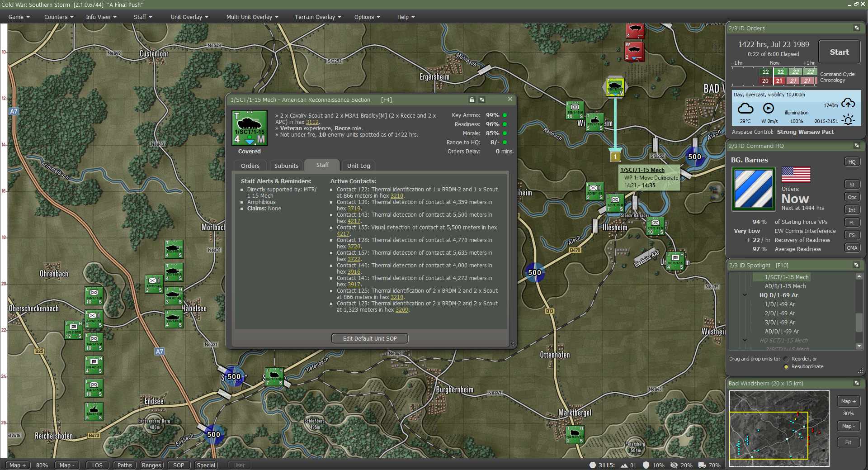Click the bottom-left Map + zoom button
This screenshot has height=470, width=868.
(x=18, y=465)
